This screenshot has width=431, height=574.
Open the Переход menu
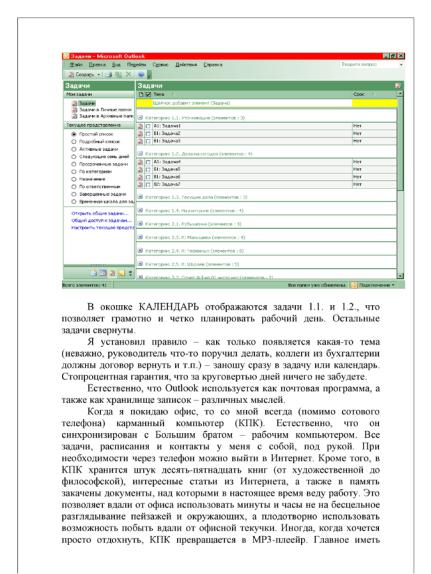pyautogui.click(x=136, y=65)
